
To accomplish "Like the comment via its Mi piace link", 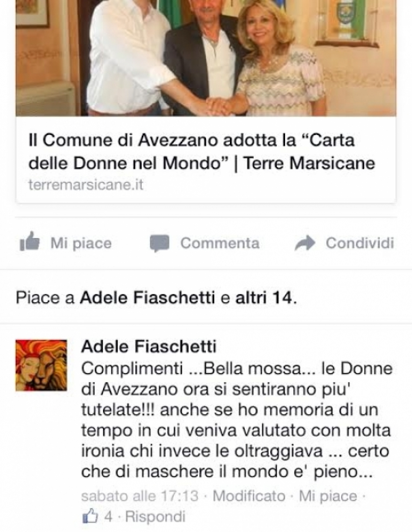I will tap(328, 496).
